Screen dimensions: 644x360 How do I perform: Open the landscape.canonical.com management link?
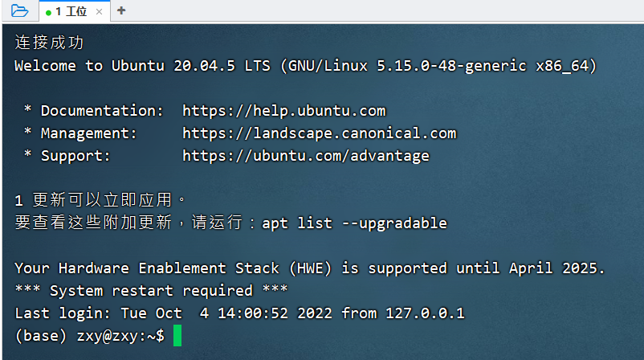320,133
